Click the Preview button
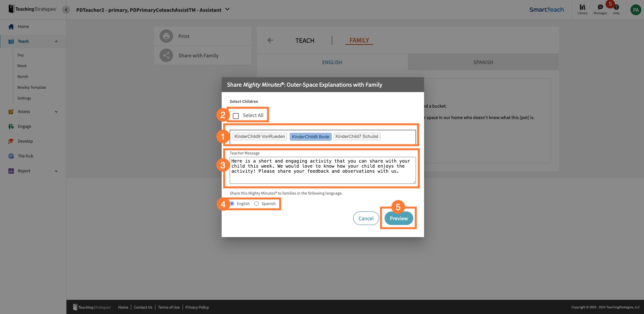 coord(398,219)
